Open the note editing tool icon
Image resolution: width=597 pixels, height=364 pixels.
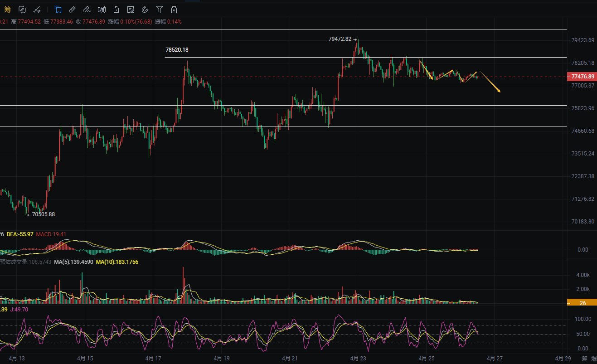[131, 9]
